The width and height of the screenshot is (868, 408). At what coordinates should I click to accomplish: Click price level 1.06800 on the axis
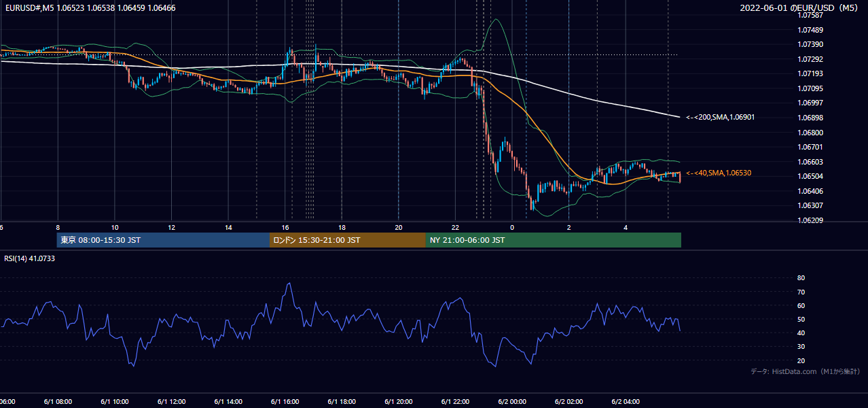(x=810, y=133)
